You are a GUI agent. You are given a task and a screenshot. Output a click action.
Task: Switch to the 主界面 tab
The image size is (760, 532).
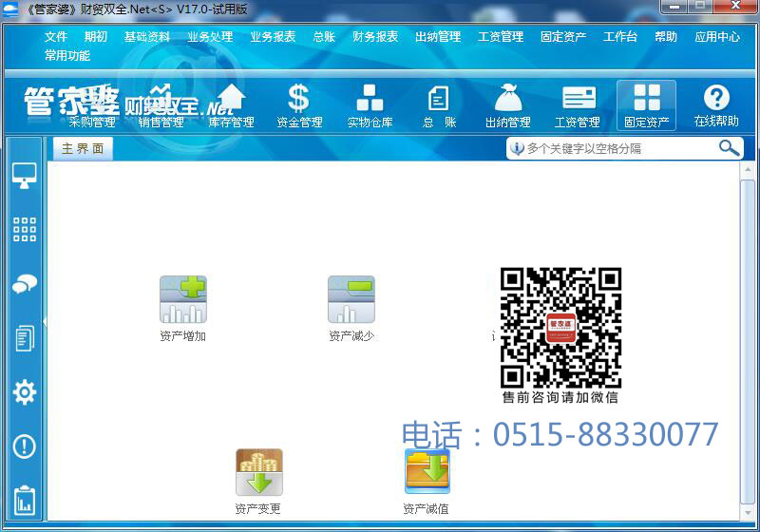83,148
